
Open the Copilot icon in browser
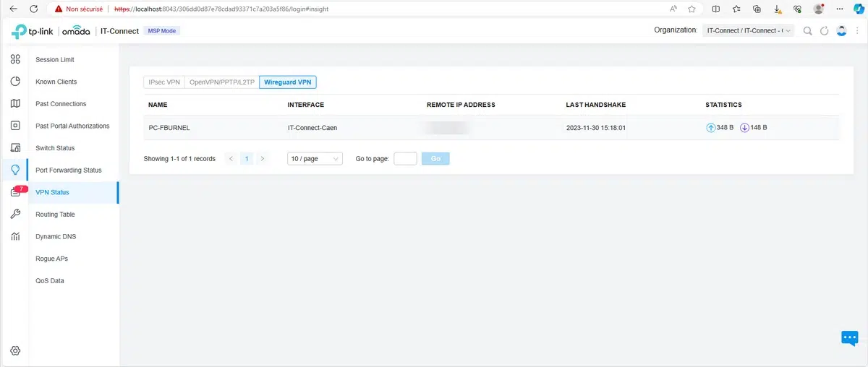pyautogui.click(x=857, y=9)
